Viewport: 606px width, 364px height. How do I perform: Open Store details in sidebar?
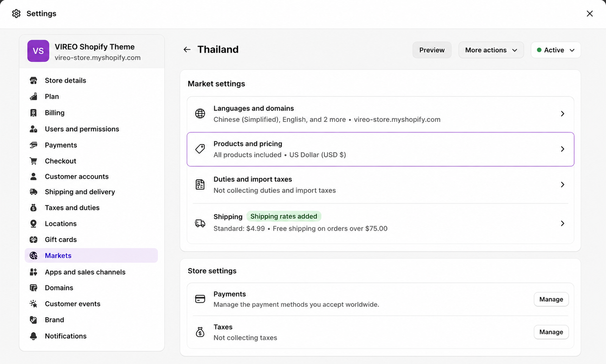pos(91,80)
